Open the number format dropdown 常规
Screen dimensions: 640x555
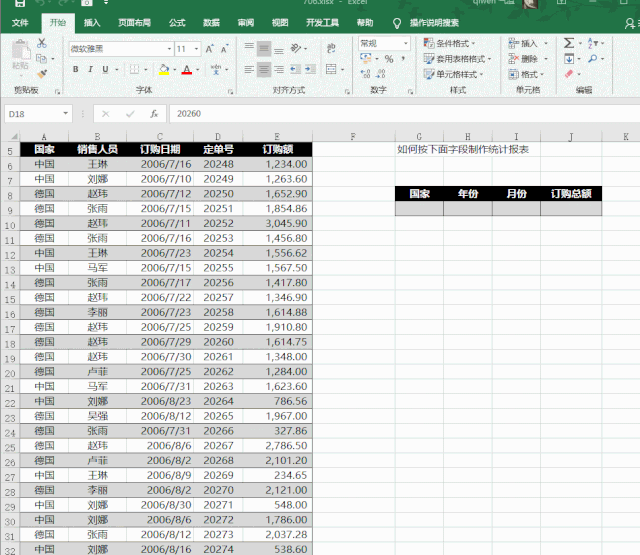406,43
